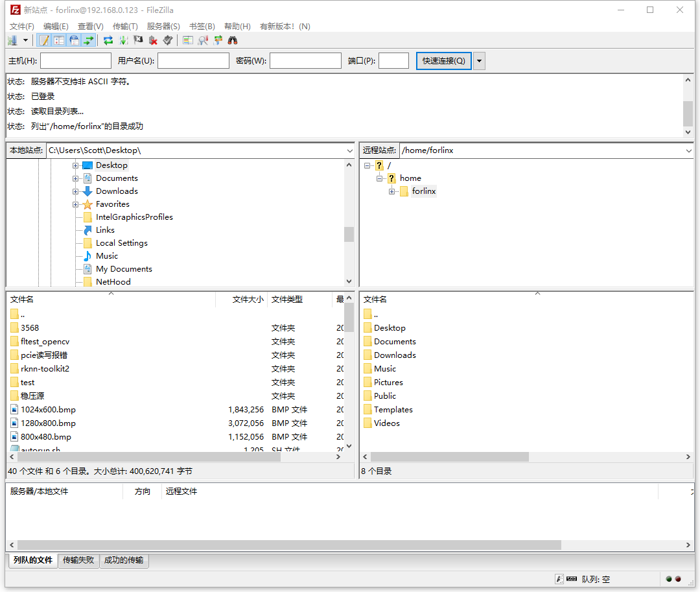Viewport: 700px width, 592px height.
Task: Open file search with binoculars icon
Action: (232, 40)
